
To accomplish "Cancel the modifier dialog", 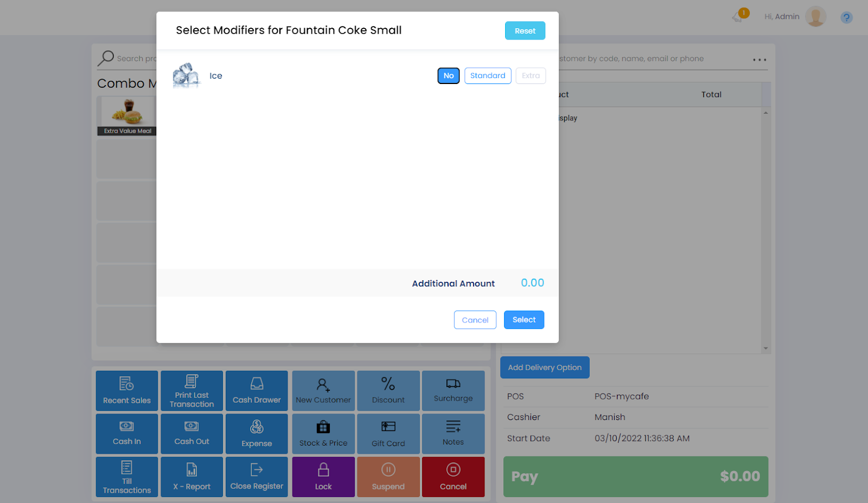I will tap(475, 320).
